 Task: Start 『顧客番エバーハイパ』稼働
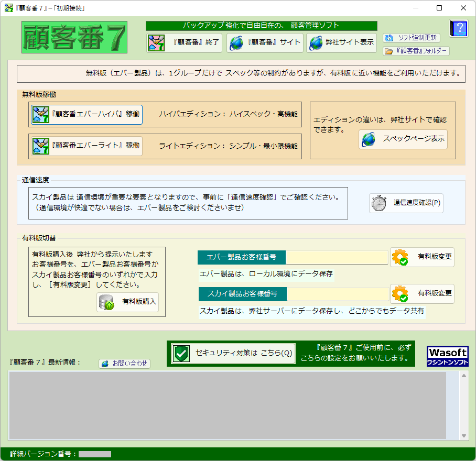[86, 114]
